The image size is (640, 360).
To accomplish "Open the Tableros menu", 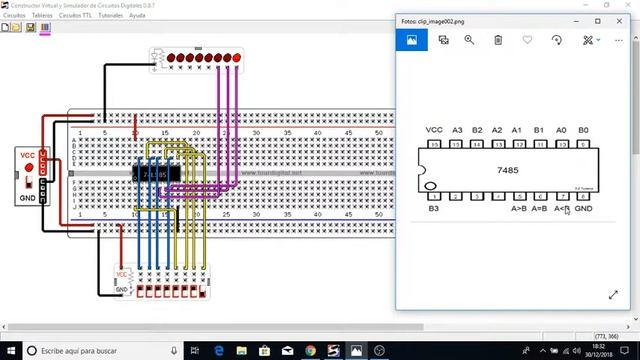I will tap(42, 15).
